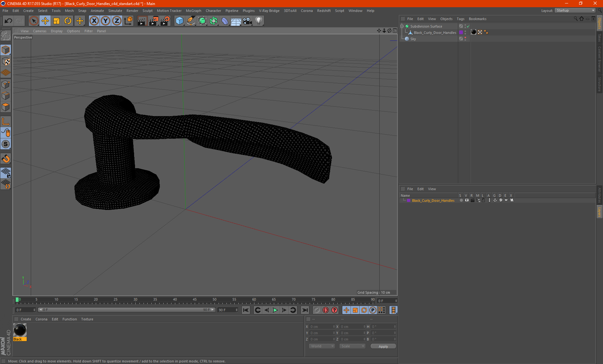Toggle Sky object editor visibility dot
603x364 pixels.
point(465,38)
